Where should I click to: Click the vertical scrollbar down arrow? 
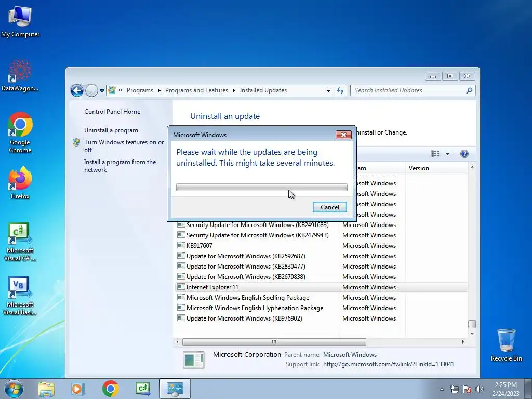pyautogui.click(x=472, y=334)
